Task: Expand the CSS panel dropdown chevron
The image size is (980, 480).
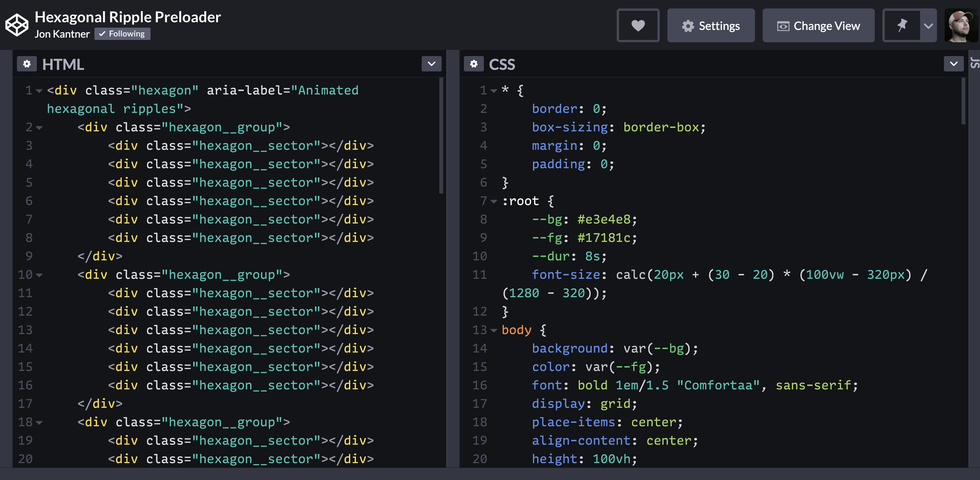Action: (x=954, y=64)
